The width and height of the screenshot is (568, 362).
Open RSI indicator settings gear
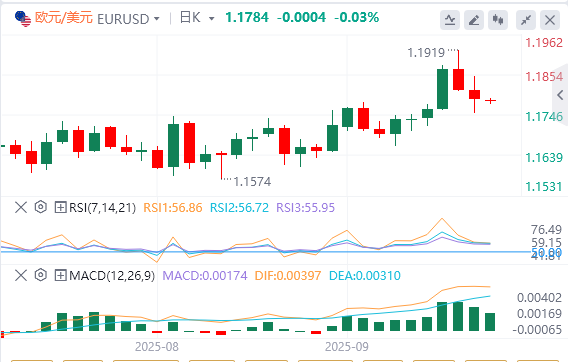[41, 207]
